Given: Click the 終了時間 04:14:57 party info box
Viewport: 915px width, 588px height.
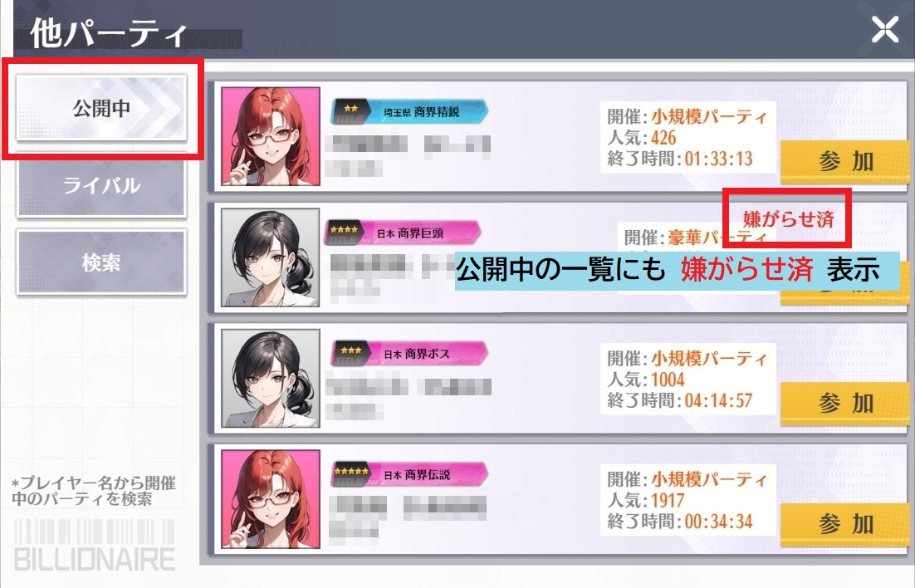Looking at the screenshot, I should [688, 379].
